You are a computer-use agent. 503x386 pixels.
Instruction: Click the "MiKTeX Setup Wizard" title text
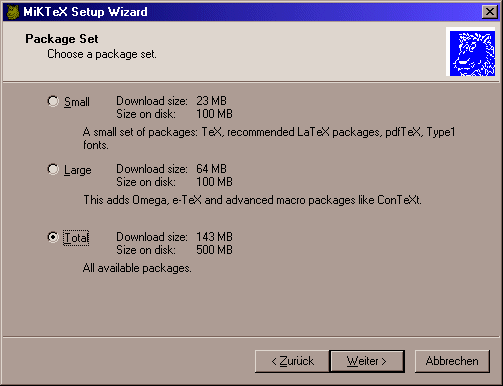[x=85, y=12]
